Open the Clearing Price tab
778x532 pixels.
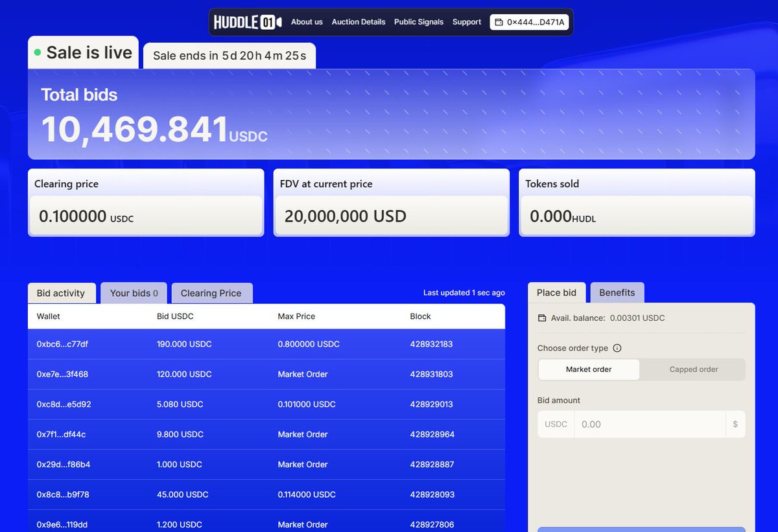[x=211, y=293]
